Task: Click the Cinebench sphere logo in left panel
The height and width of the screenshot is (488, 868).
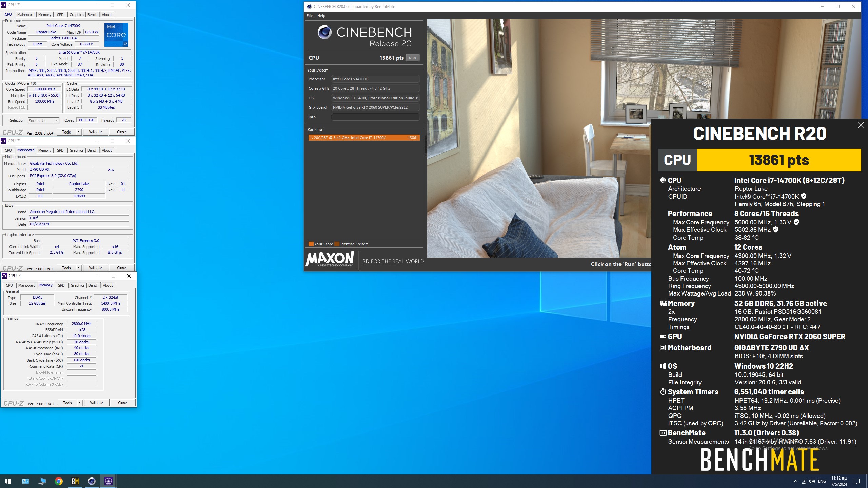Action: [x=324, y=32]
